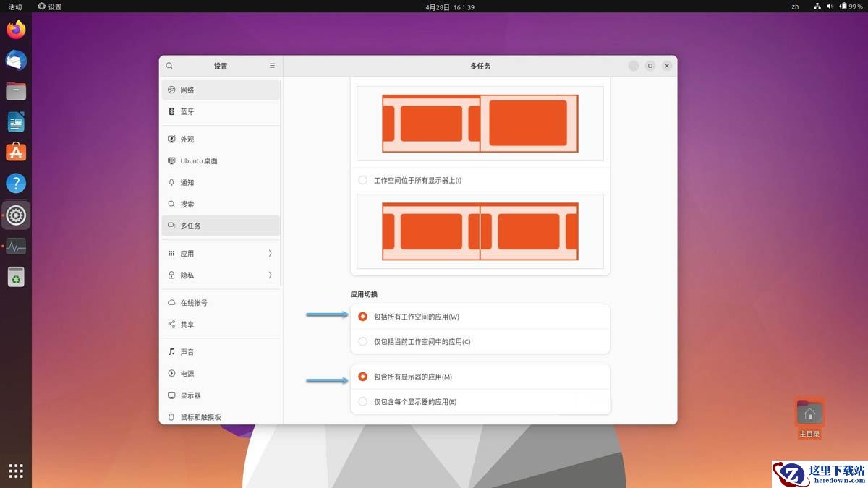Click the primary display only workspace preview
The width and height of the screenshot is (868, 488).
(x=480, y=124)
